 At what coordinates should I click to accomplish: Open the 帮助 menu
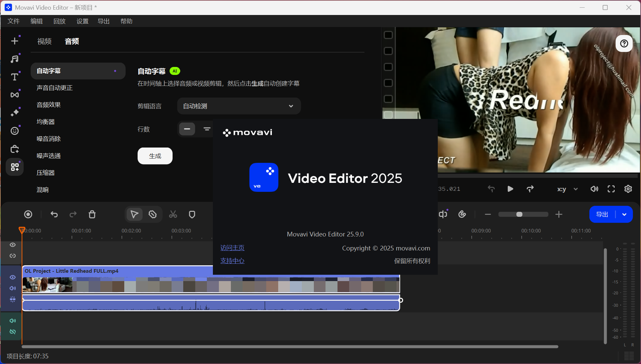127,21
